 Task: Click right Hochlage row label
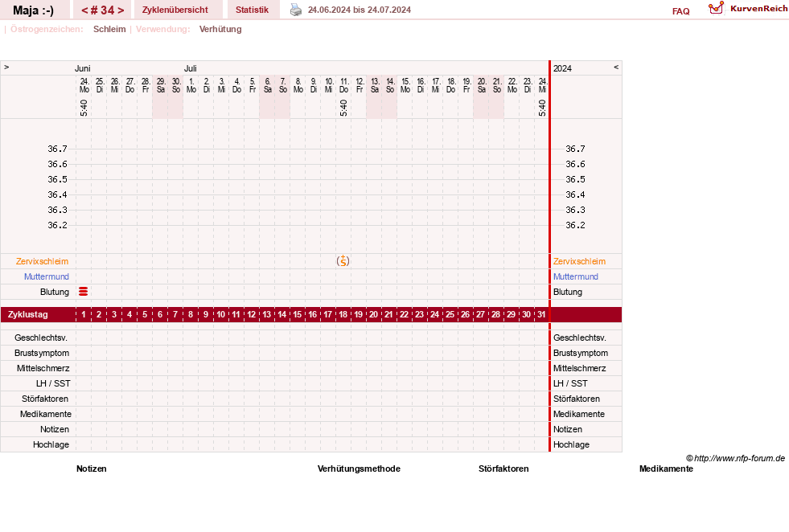coord(571,444)
